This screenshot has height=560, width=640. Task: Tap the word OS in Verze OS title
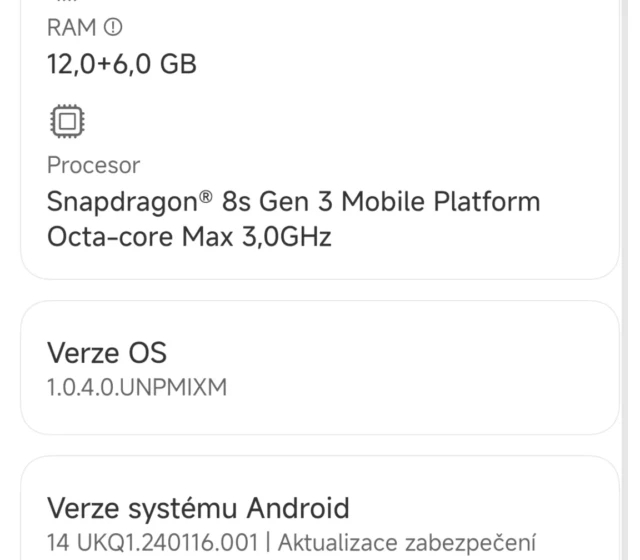[146, 353]
